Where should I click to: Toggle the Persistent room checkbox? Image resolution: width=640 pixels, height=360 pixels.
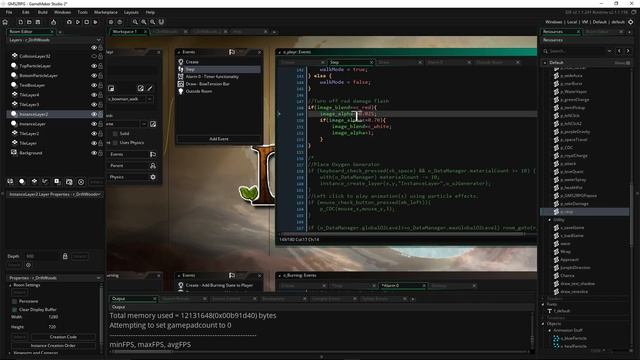pyautogui.click(x=15, y=301)
